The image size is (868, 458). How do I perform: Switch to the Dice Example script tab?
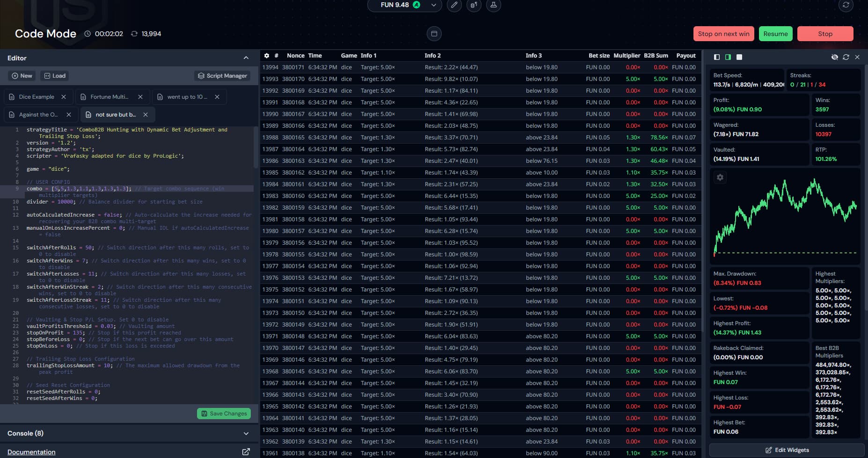[x=36, y=97]
